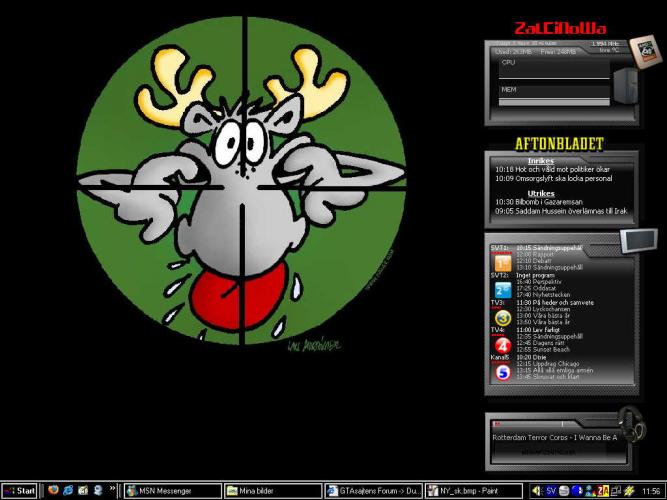Click the AMD processor chip icon
Screen dimensions: 667x500
click(x=645, y=51)
